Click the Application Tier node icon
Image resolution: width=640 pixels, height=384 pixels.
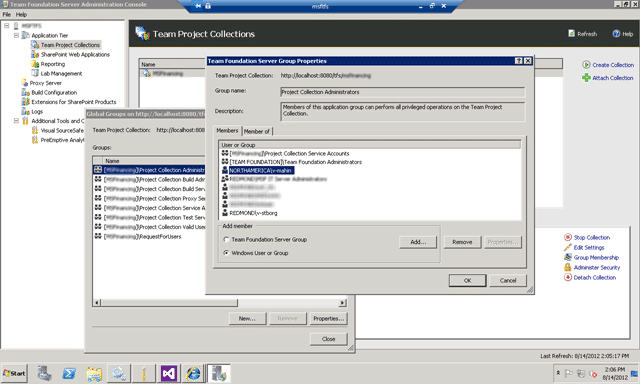pos(25,35)
